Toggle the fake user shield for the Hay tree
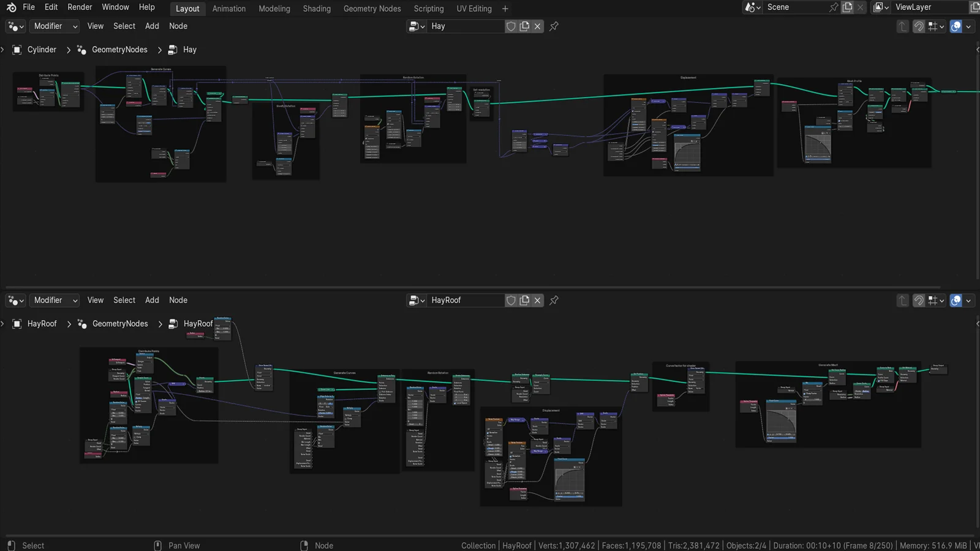This screenshot has width=980, height=551. (511, 26)
